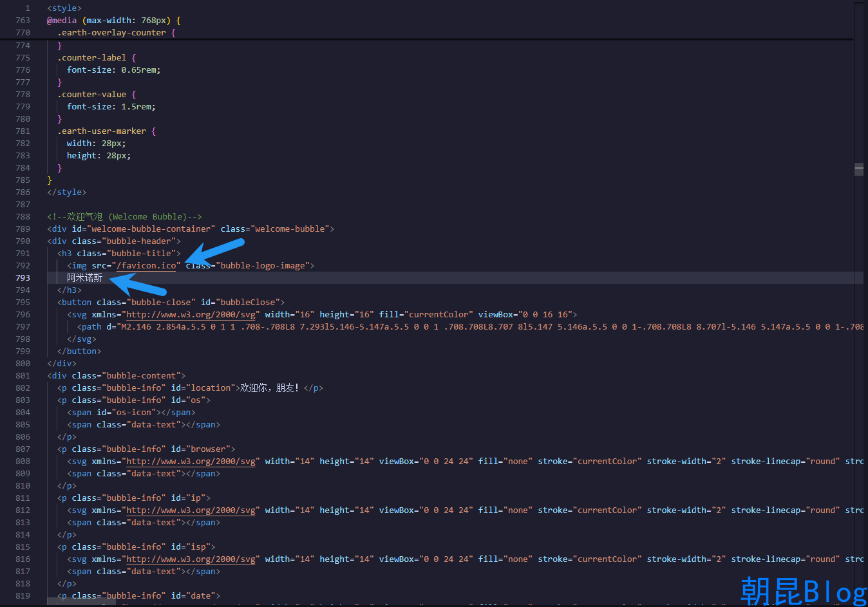Click the id value 'isp' on line 815
This screenshot has height=607, width=868.
[x=198, y=546]
